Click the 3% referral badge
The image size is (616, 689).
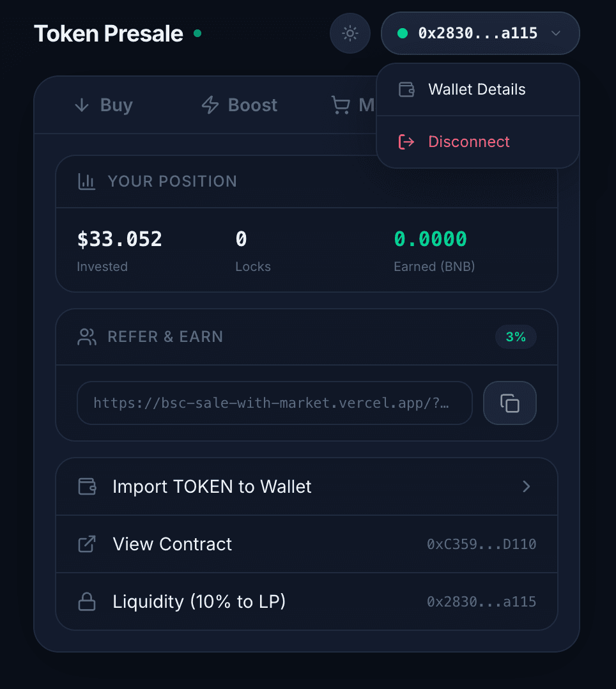point(515,337)
